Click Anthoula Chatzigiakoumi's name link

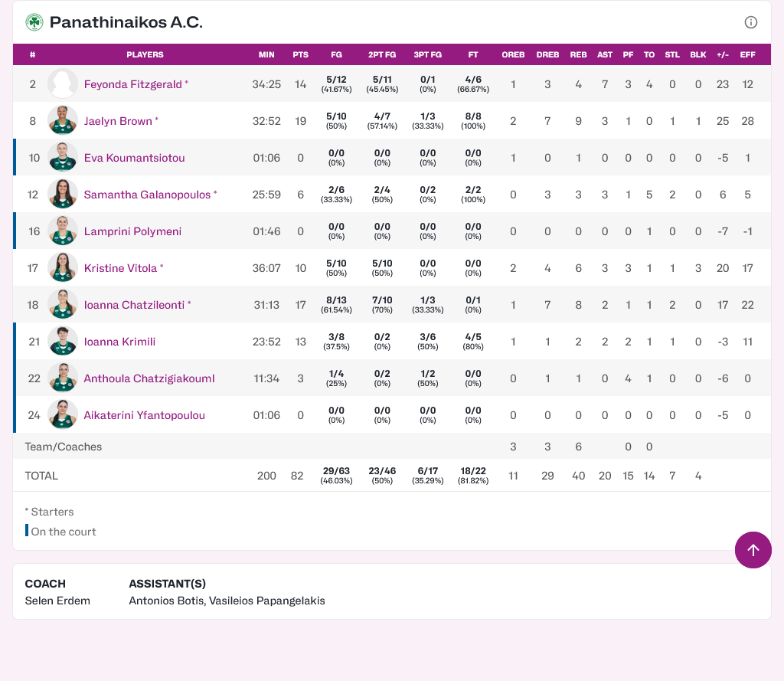point(149,378)
